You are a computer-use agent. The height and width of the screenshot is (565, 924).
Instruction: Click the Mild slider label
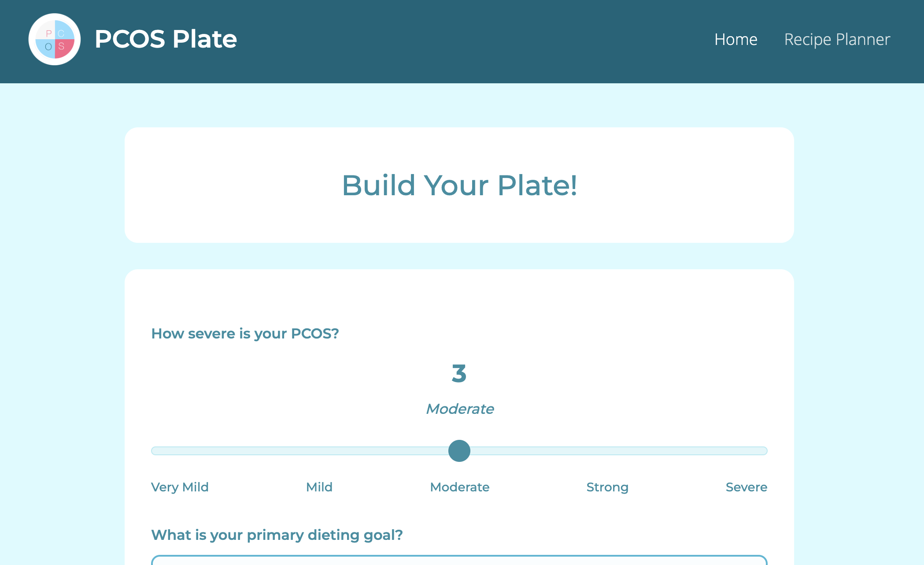319,487
